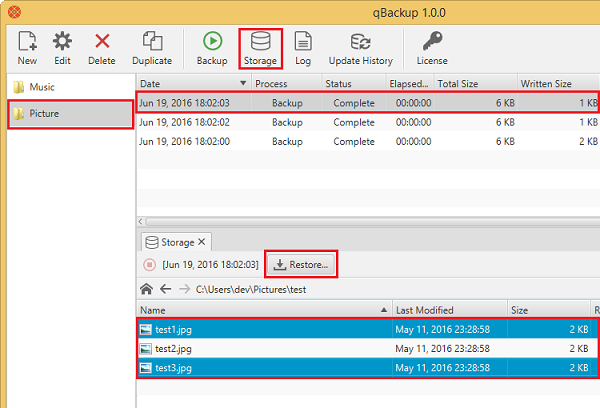Select file test2.jpg
600x408 pixels.
(368, 348)
